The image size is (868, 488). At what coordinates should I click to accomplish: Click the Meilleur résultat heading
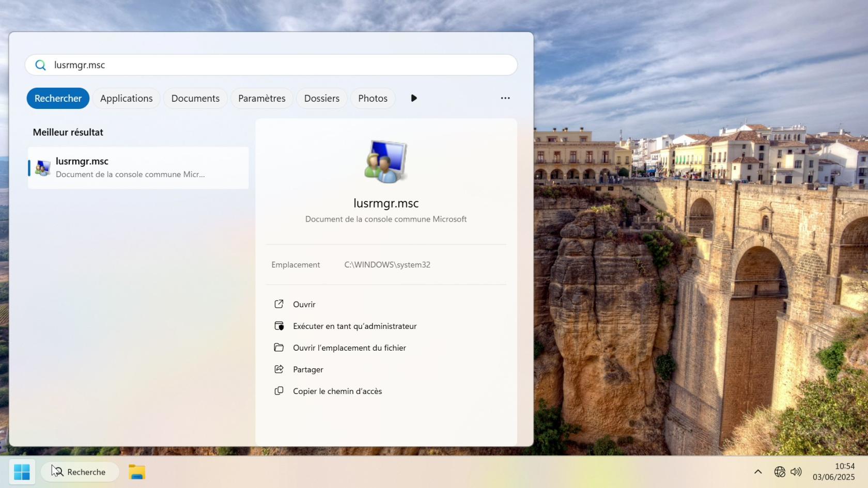[68, 132]
